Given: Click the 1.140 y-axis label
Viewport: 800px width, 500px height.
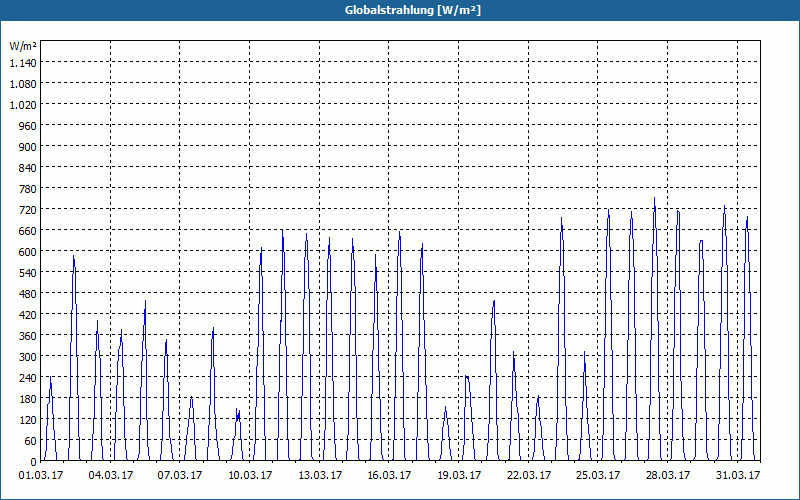Looking at the screenshot, I should (23, 63).
